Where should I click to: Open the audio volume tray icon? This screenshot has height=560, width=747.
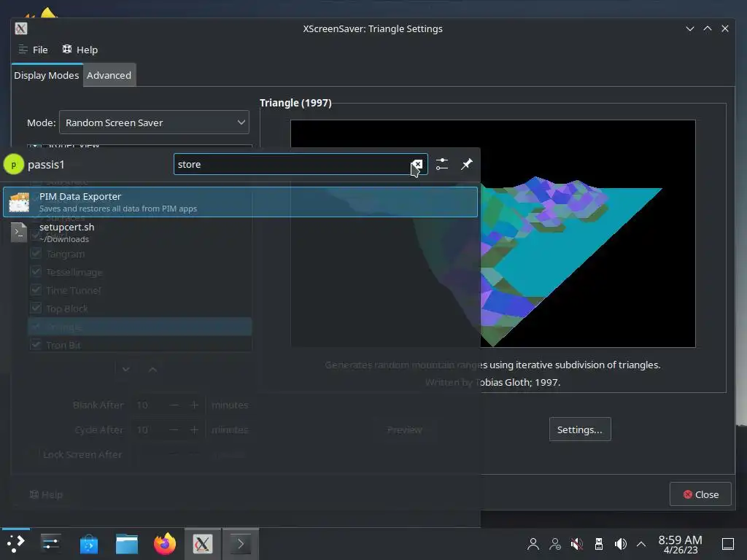(620, 544)
